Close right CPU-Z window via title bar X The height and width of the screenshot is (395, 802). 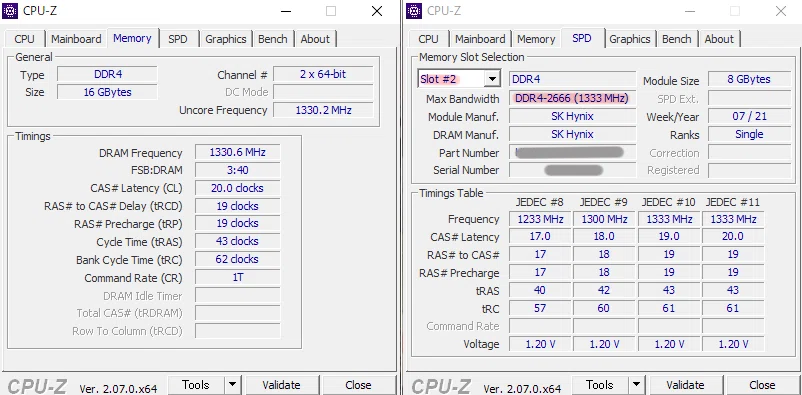(781, 11)
